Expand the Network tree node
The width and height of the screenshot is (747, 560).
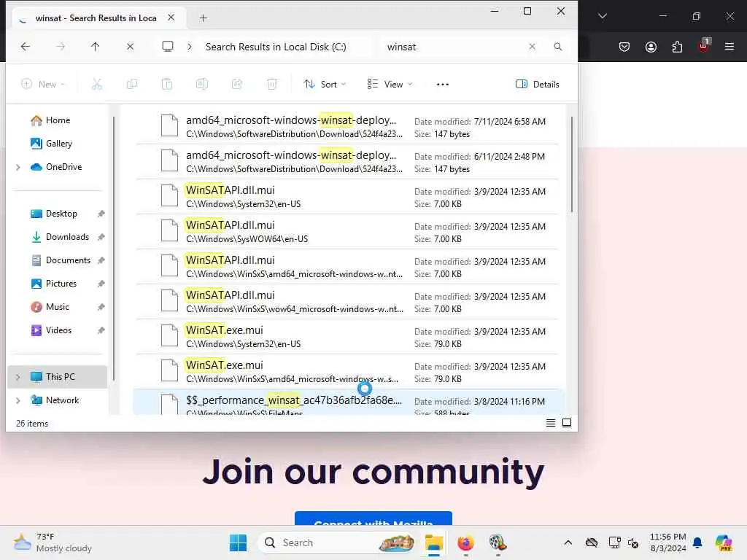point(18,400)
